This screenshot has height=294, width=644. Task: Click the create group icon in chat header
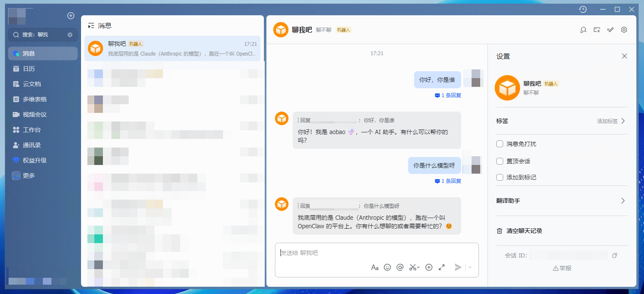point(597,30)
